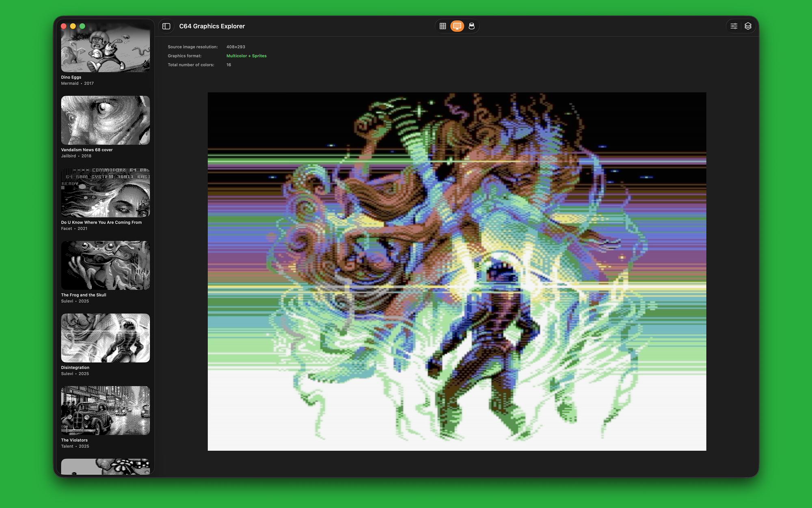
Task: Open The Violators thumbnail
Action: [105, 410]
